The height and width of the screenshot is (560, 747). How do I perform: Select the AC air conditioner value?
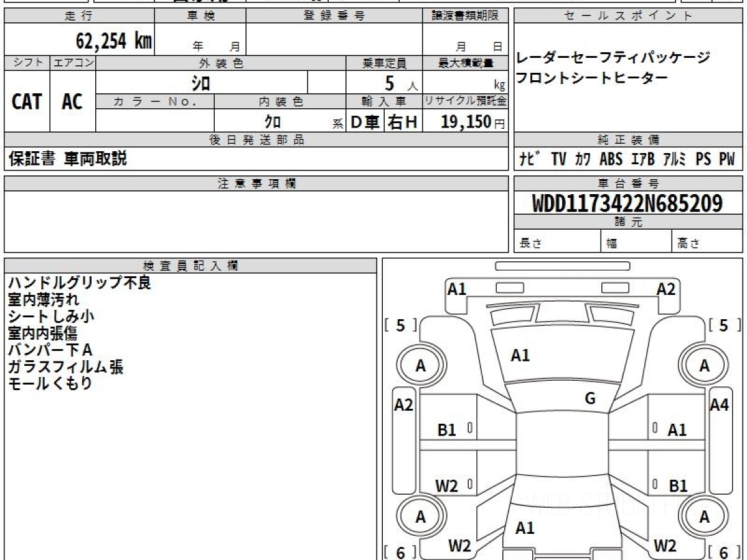click(72, 101)
